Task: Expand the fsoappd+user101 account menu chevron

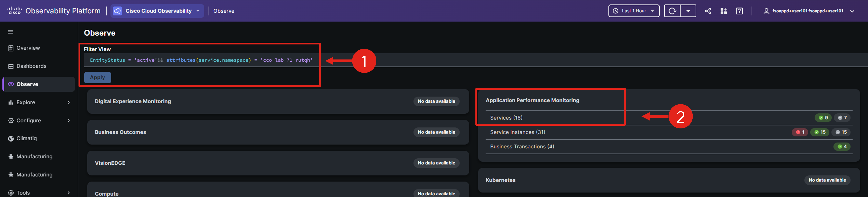Action: [x=852, y=11]
